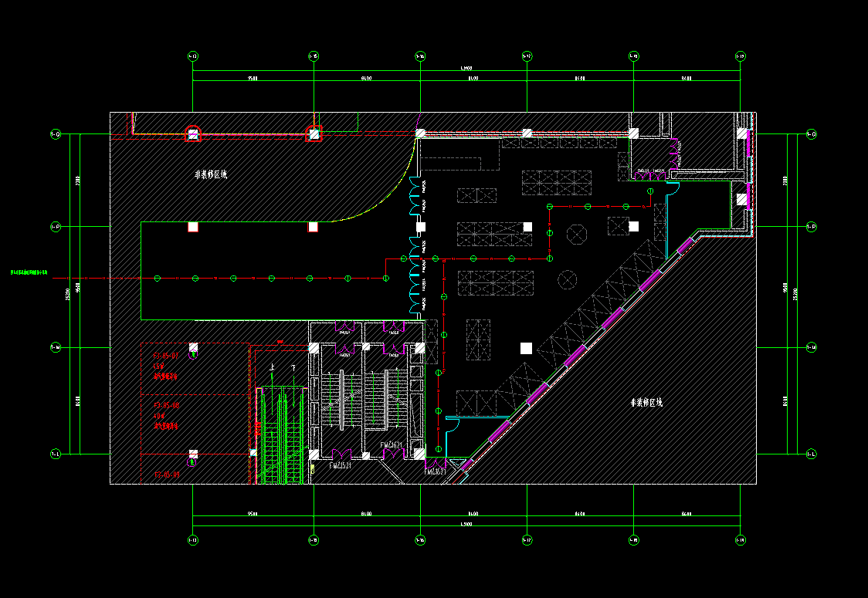This screenshot has height=598, width=868.
Task: Select the escalator "上" up-direction label
Action: (x=272, y=369)
